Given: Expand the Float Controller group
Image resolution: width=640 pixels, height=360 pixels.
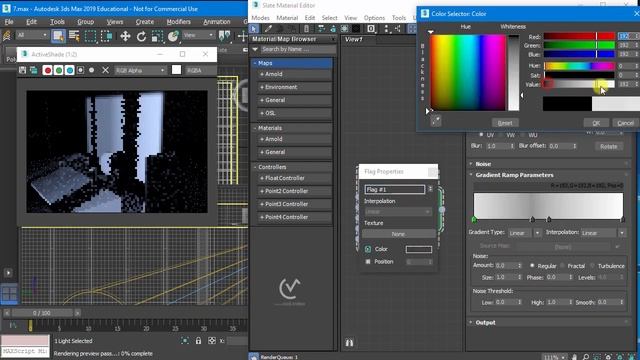Looking at the screenshot, I should [x=294, y=178].
